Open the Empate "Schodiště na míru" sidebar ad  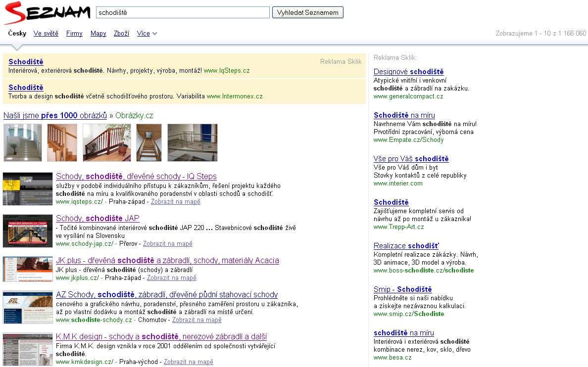coord(404,115)
